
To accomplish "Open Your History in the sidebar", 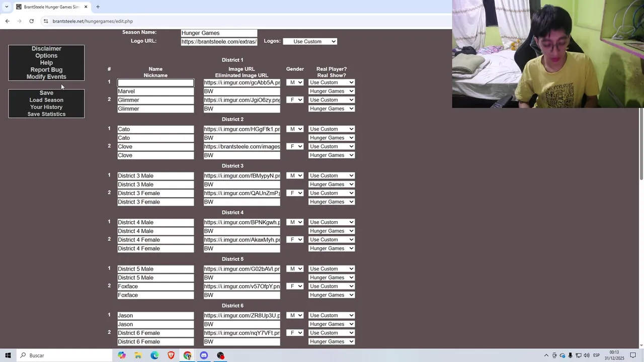I will point(46,107).
